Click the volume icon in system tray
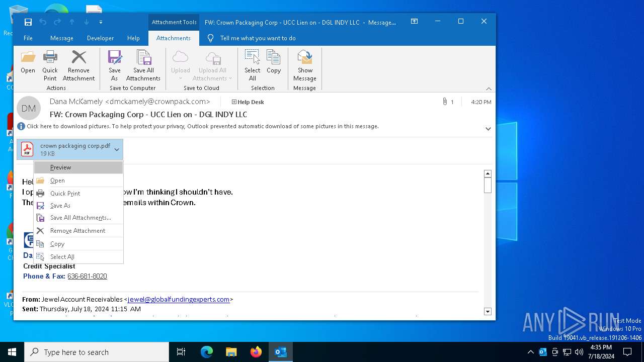 [579, 352]
